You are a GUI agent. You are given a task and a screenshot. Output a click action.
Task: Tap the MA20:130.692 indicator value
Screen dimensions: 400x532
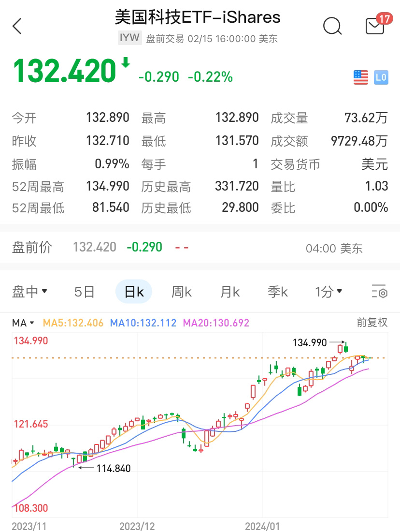216,323
